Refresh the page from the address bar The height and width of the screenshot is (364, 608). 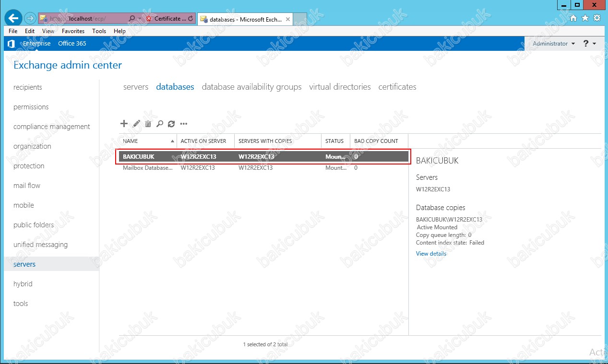pyautogui.click(x=191, y=19)
